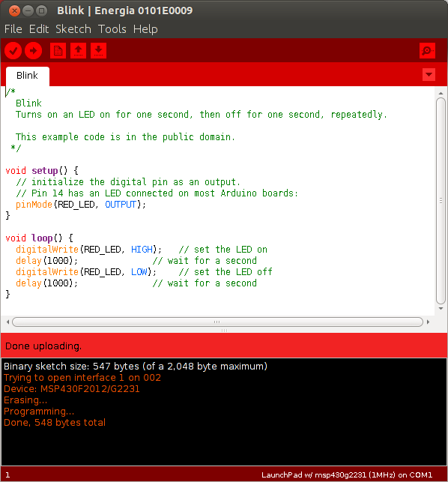The image size is (448, 482).
Task: Click the horizontal scrollbar thumb
Action: (x=217, y=322)
